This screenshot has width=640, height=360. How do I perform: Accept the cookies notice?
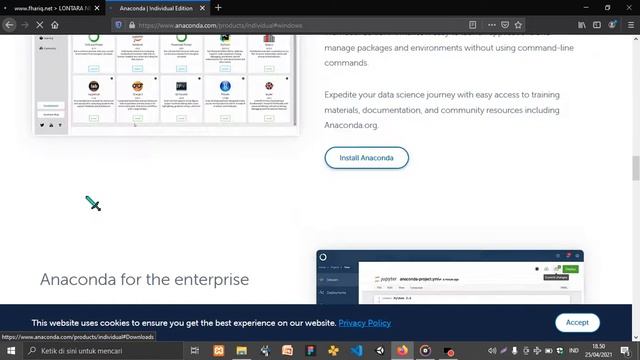coord(577,322)
